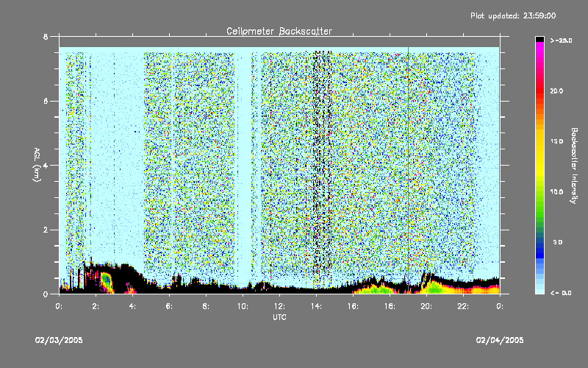Click the end date 02/04/2005
This screenshot has width=588, height=368.
click(x=500, y=340)
